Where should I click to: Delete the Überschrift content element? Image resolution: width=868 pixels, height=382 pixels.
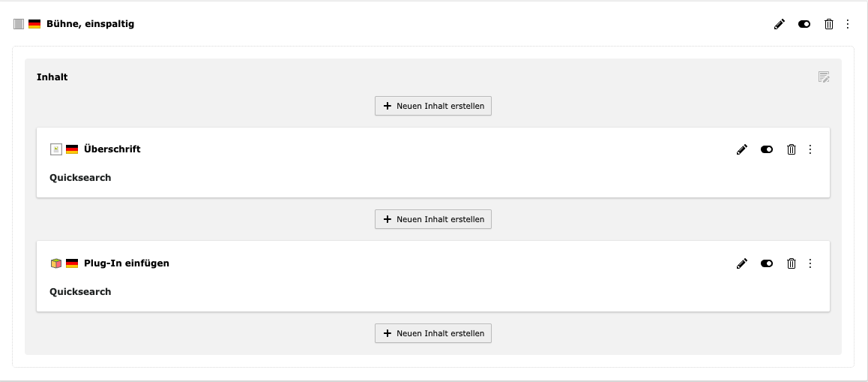pyautogui.click(x=792, y=149)
